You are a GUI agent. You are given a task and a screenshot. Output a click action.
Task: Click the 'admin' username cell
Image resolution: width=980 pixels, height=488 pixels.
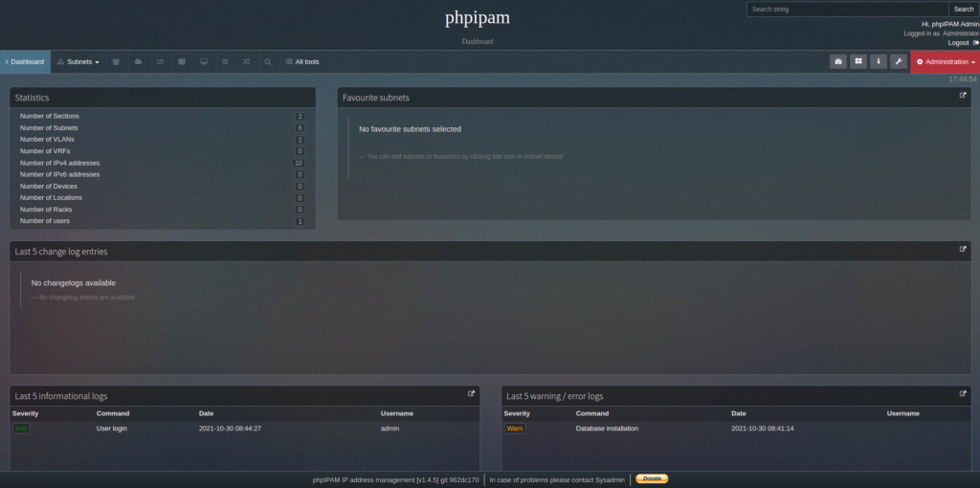pos(390,429)
